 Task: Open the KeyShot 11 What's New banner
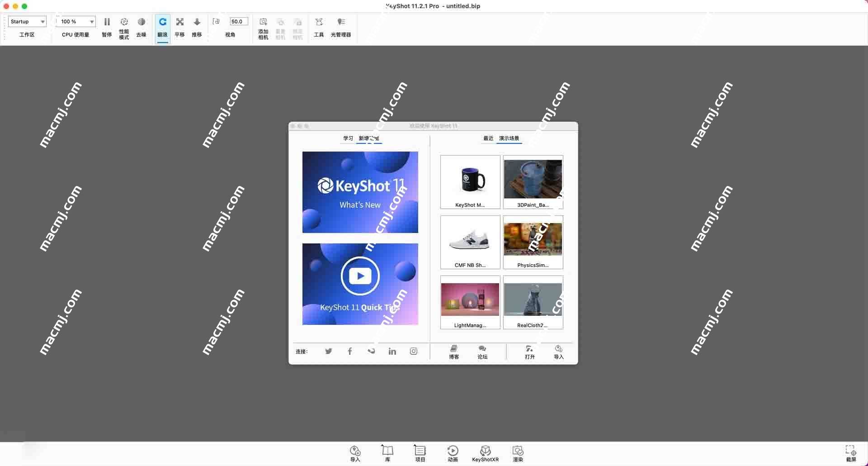[x=360, y=192]
